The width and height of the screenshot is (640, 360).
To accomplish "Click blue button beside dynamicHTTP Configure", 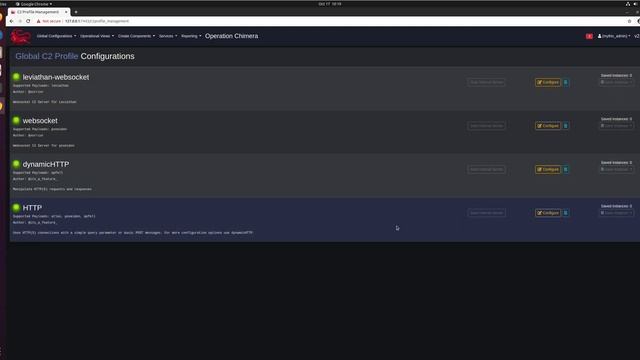I will click(x=566, y=169).
